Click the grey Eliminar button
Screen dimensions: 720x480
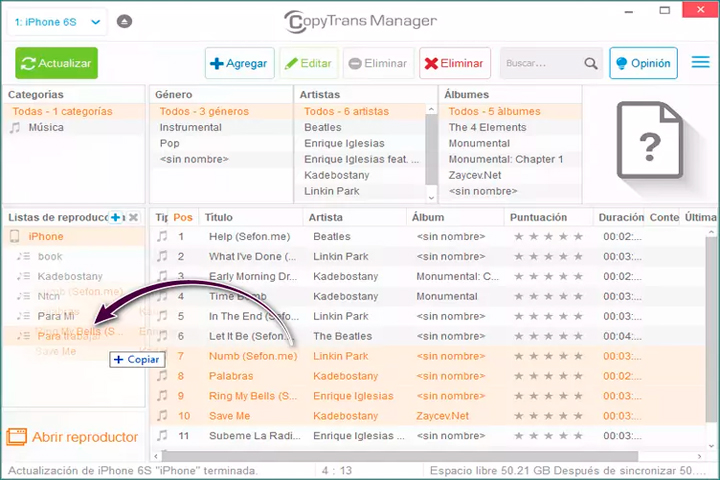tap(378, 63)
